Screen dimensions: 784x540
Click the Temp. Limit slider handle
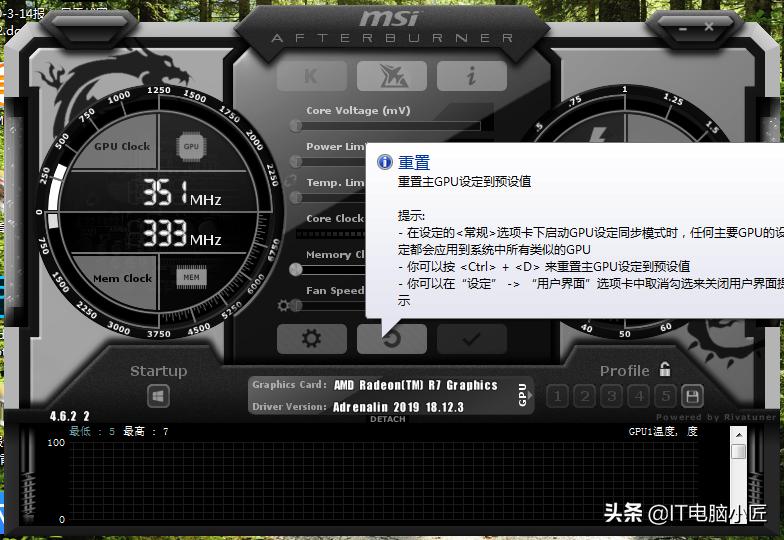coord(296,198)
